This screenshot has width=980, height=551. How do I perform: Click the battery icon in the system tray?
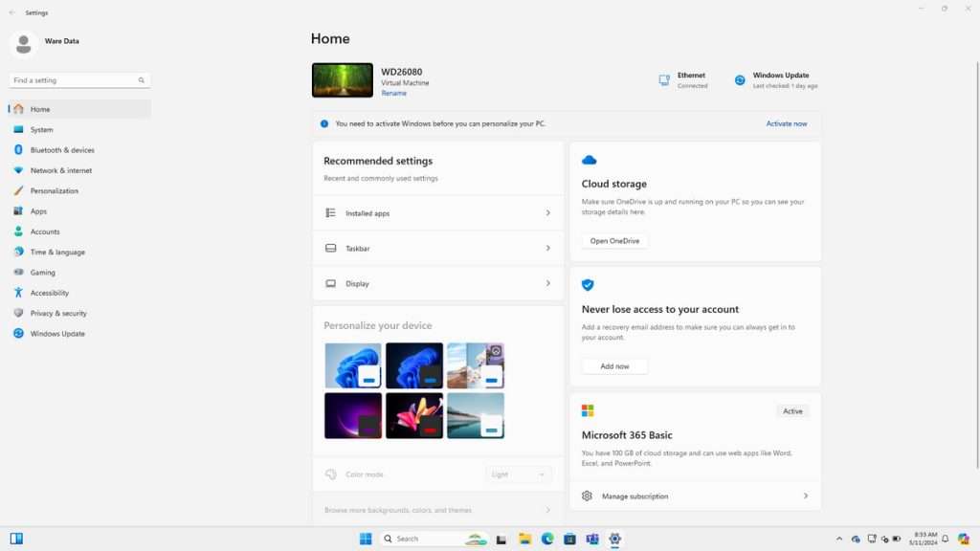tap(896, 539)
